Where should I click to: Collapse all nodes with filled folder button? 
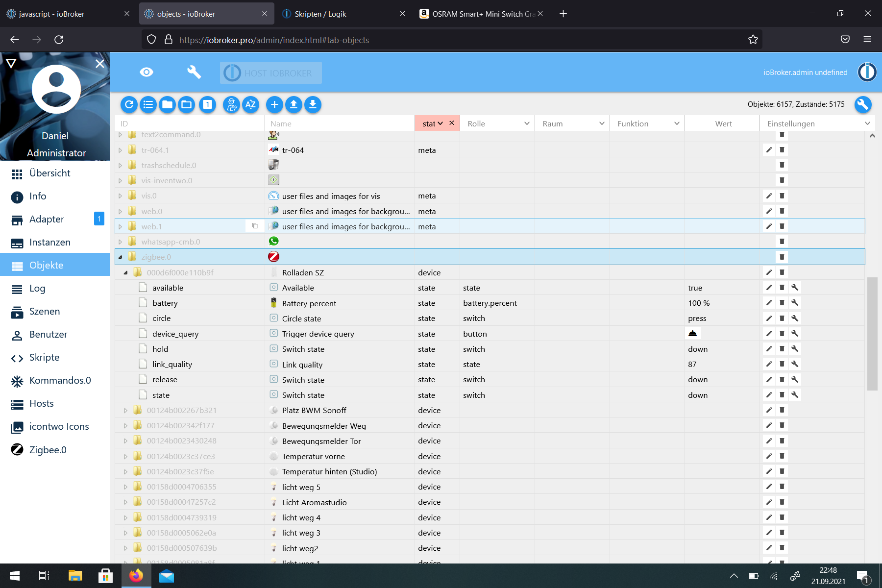[x=167, y=104]
